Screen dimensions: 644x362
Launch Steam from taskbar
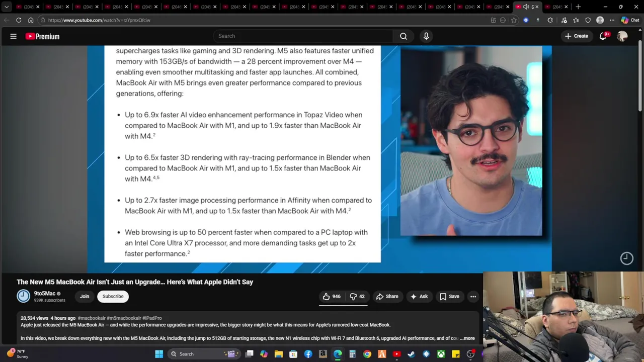pyautogui.click(x=411, y=354)
